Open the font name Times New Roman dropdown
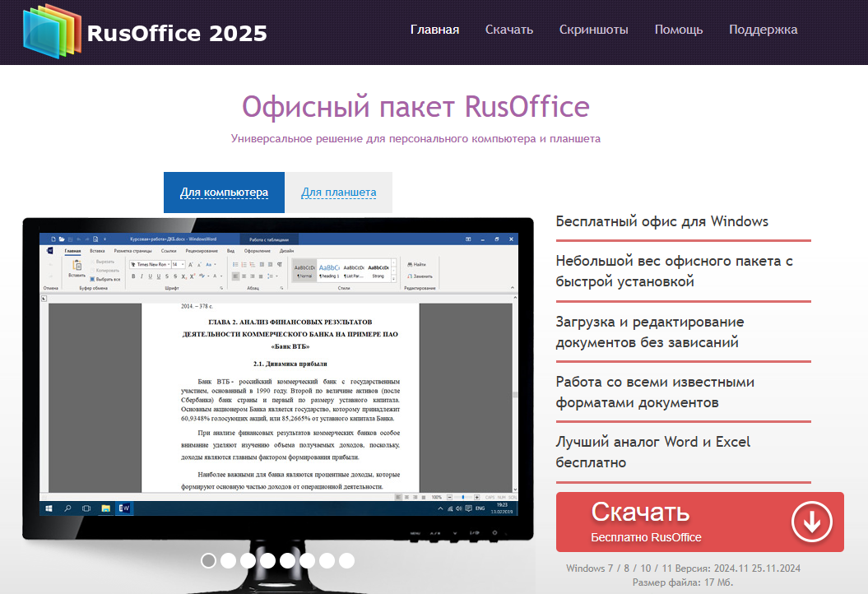This screenshot has width=868, height=594. point(169,265)
